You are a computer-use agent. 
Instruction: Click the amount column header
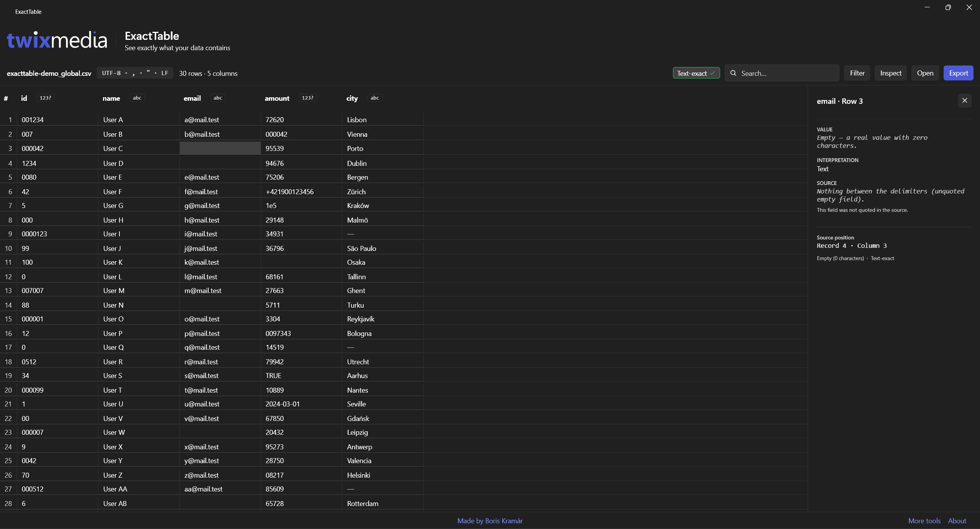click(277, 98)
